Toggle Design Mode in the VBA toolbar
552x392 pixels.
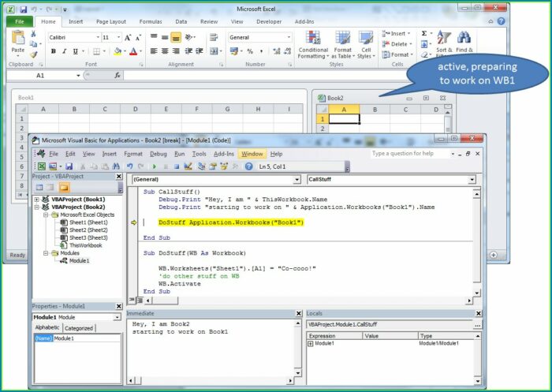coord(188,166)
